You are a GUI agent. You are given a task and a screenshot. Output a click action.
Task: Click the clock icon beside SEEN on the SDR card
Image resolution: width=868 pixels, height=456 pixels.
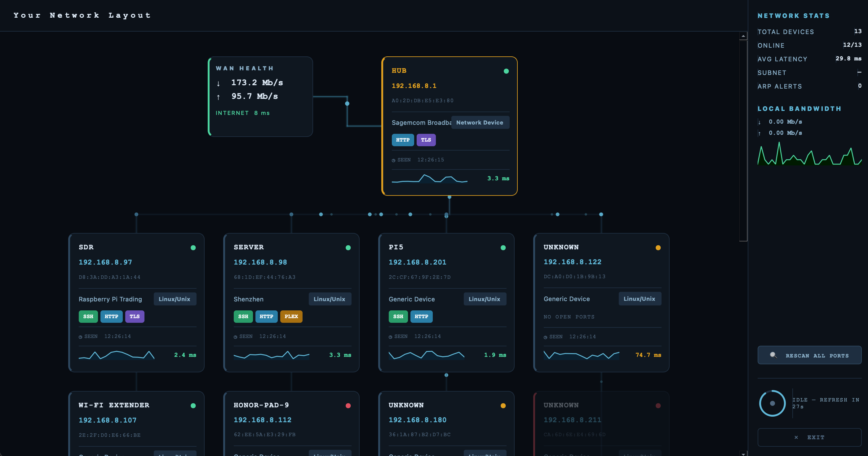tap(81, 337)
